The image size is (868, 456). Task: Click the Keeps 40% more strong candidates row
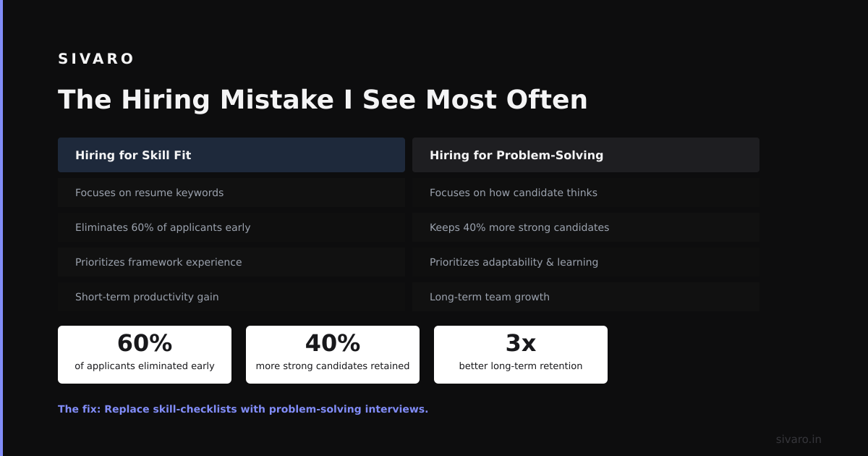[x=586, y=227]
